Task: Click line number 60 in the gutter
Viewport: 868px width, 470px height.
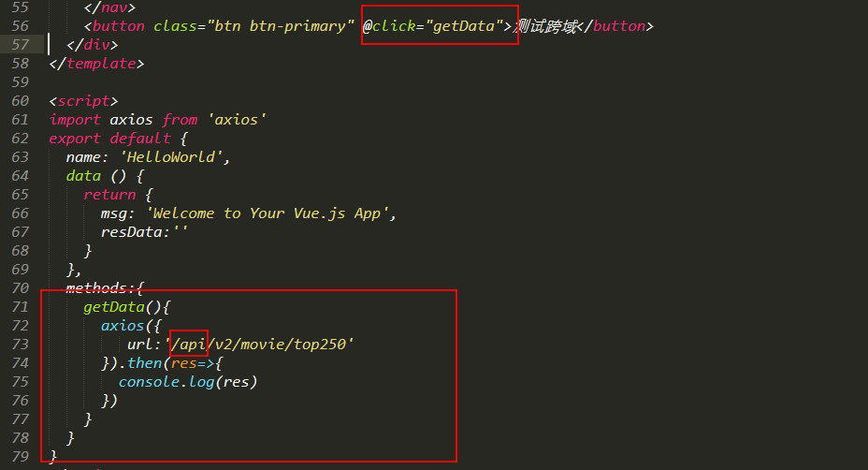Action: tap(20, 101)
